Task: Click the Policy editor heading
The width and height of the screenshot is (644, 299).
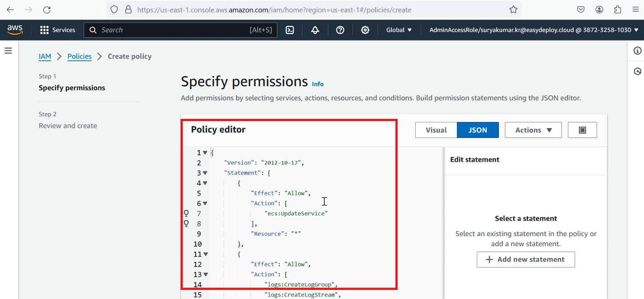Action: 218,130
